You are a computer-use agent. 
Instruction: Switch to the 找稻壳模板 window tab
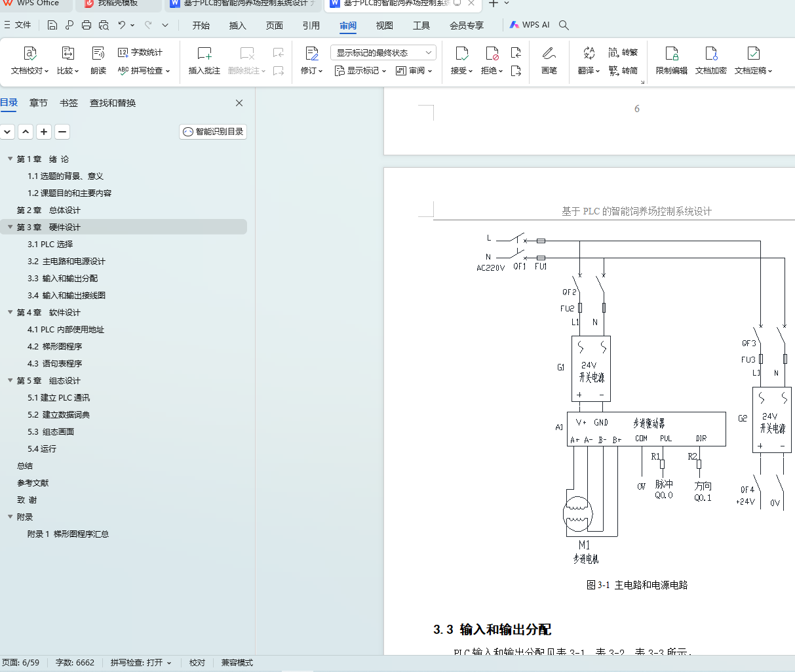(118, 3)
